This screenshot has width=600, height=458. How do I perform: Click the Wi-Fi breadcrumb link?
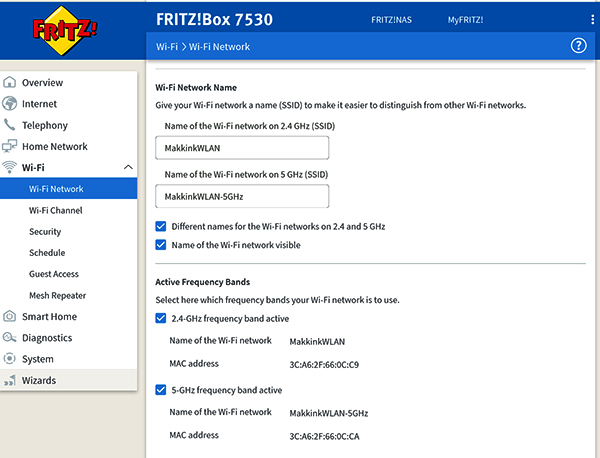[x=167, y=47]
